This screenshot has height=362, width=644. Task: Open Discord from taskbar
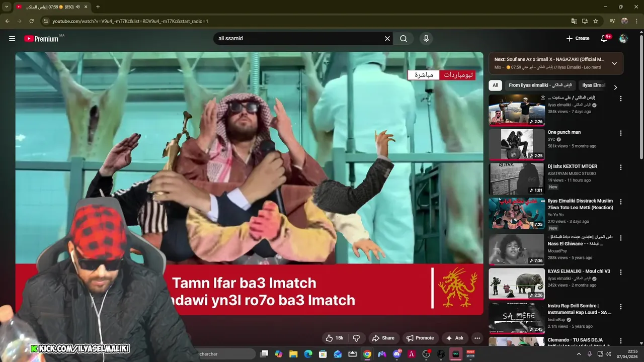coord(397,354)
